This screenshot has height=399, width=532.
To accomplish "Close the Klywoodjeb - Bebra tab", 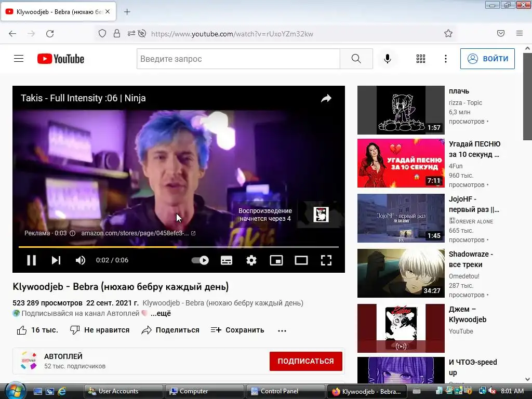I will click(108, 11).
